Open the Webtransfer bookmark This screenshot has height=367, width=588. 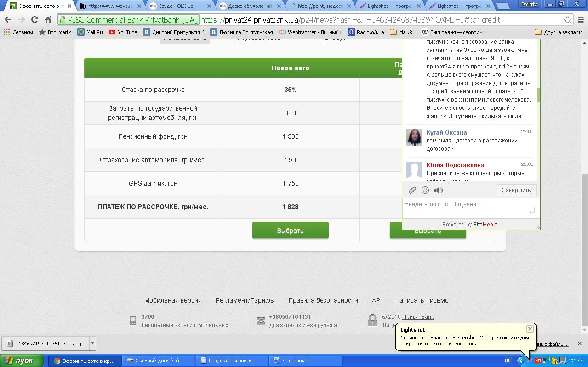tap(310, 32)
